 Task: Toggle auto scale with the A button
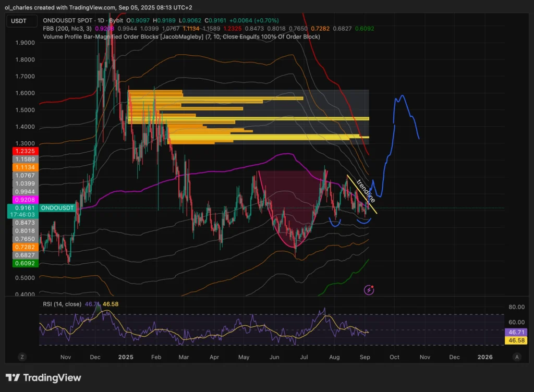(x=516, y=357)
